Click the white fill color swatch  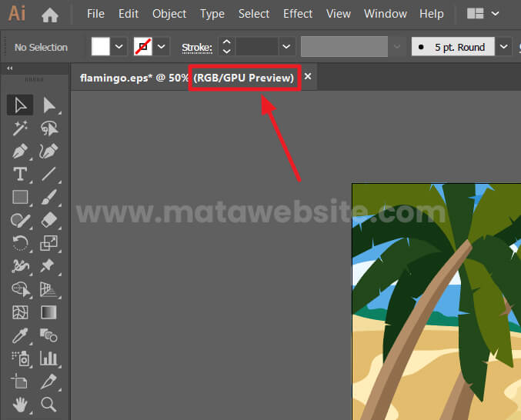(x=101, y=47)
